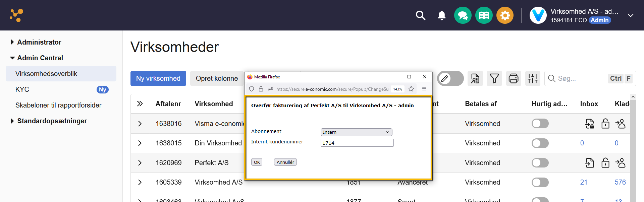This screenshot has height=202, width=644.
Task: Open the Abonnement dropdown
Action: [356, 132]
